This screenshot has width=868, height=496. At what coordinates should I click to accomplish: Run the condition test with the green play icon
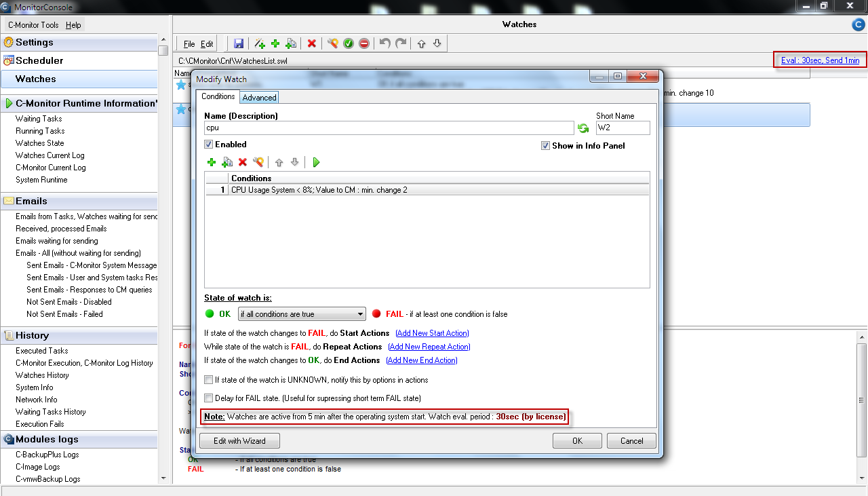pyautogui.click(x=316, y=162)
